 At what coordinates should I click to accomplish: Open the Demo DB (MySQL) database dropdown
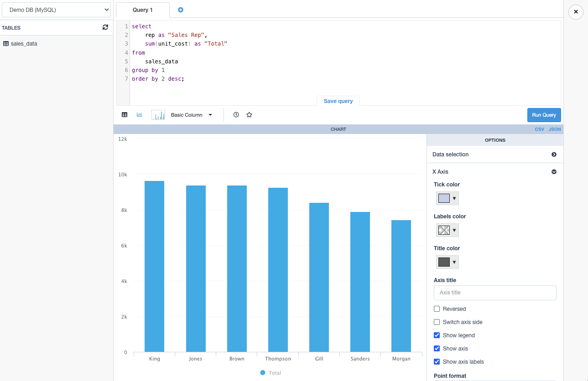(57, 10)
